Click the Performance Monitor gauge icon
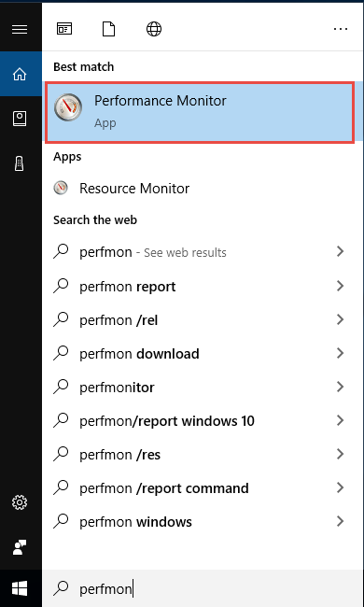 click(x=68, y=107)
